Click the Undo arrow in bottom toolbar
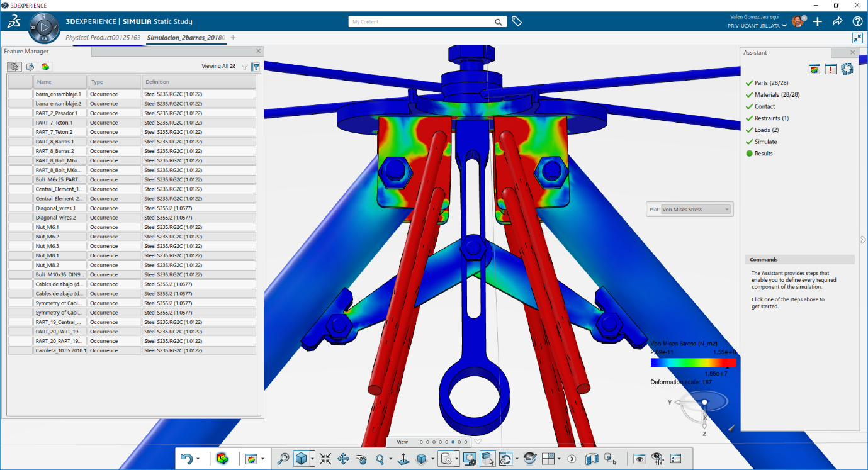Viewport: 868px width, 470px height. click(186, 459)
